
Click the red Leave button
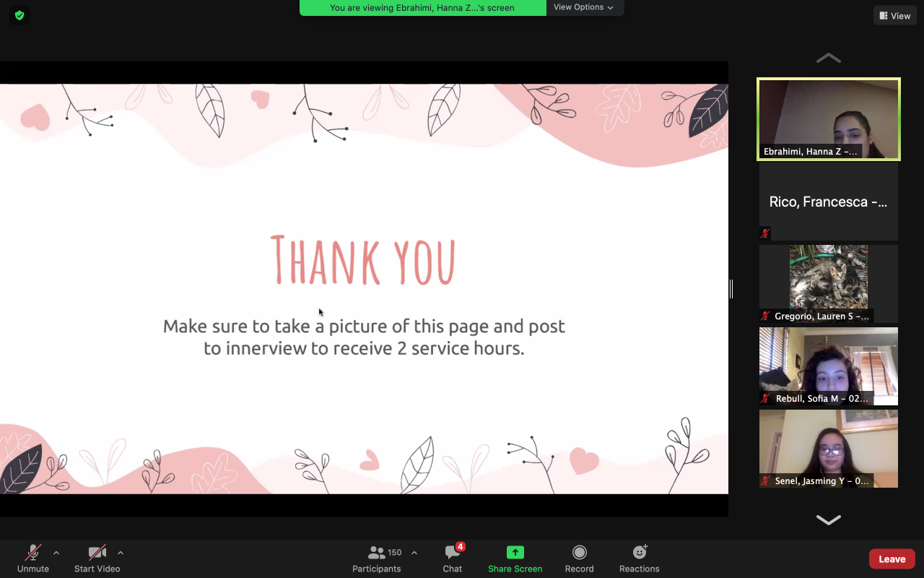tap(892, 559)
